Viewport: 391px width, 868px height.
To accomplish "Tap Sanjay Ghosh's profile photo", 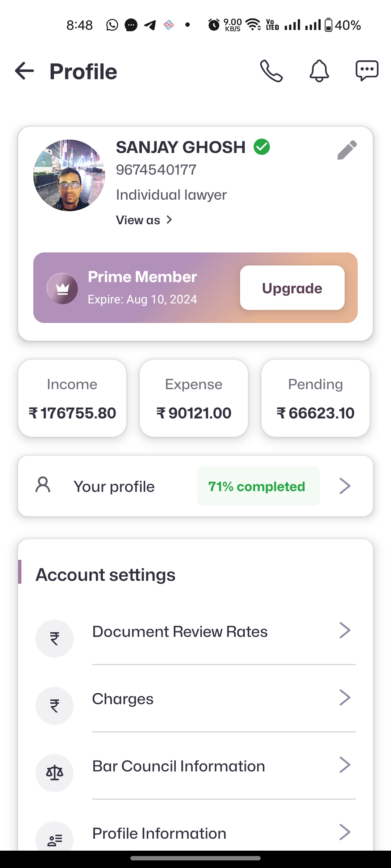I will pyautogui.click(x=69, y=175).
